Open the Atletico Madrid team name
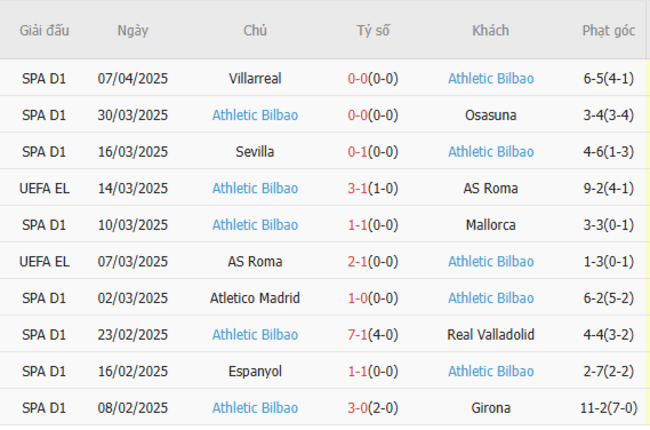Image resolution: width=650 pixels, height=430 pixels. click(255, 298)
